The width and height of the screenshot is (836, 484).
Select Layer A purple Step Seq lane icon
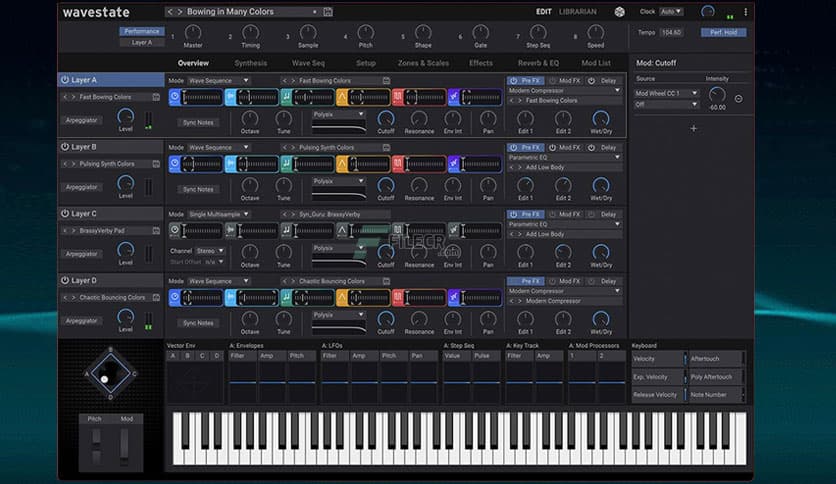[453, 97]
